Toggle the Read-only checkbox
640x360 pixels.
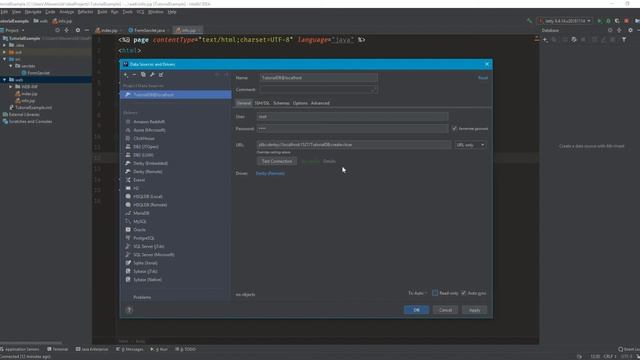[x=435, y=293]
